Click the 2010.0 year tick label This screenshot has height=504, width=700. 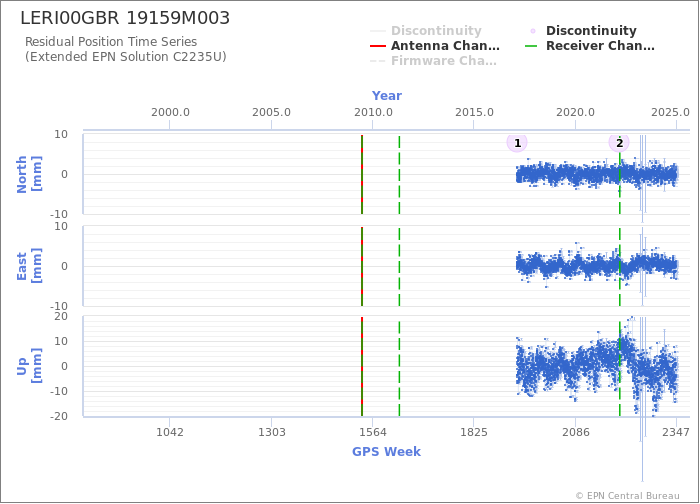pos(373,112)
